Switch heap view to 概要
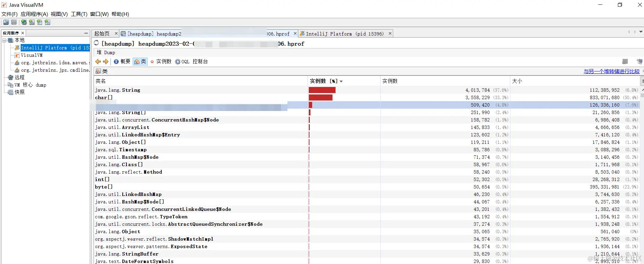This screenshot has height=264, width=644. (122, 62)
